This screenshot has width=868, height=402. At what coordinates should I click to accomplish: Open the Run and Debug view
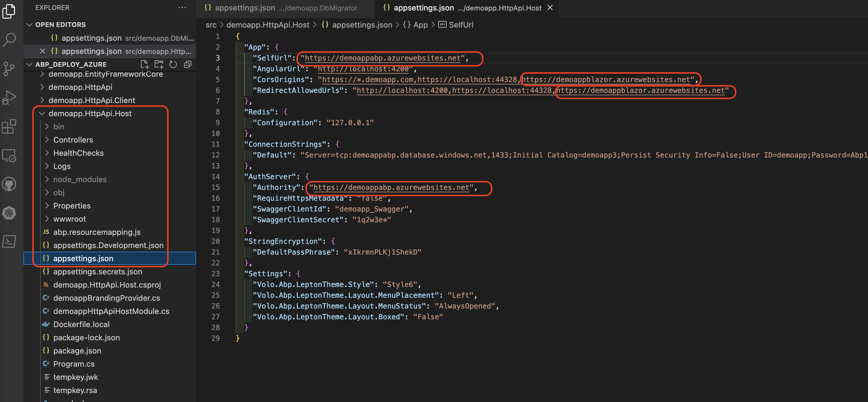9,98
